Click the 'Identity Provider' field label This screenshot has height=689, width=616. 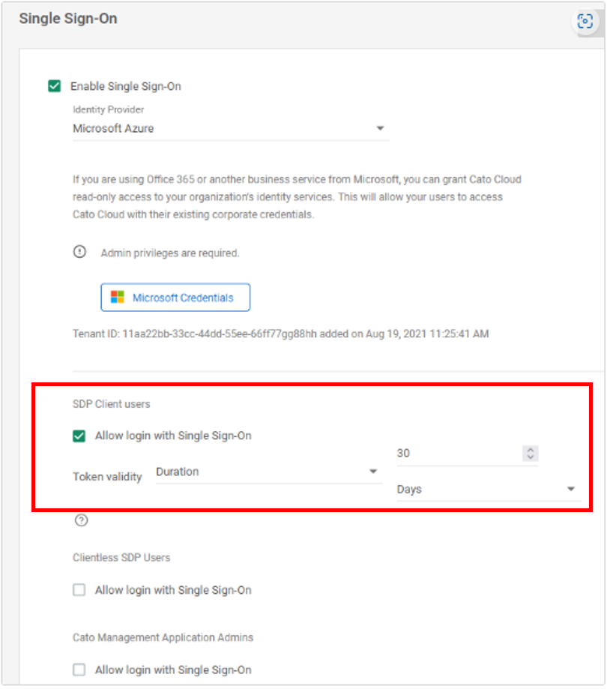coord(108,109)
